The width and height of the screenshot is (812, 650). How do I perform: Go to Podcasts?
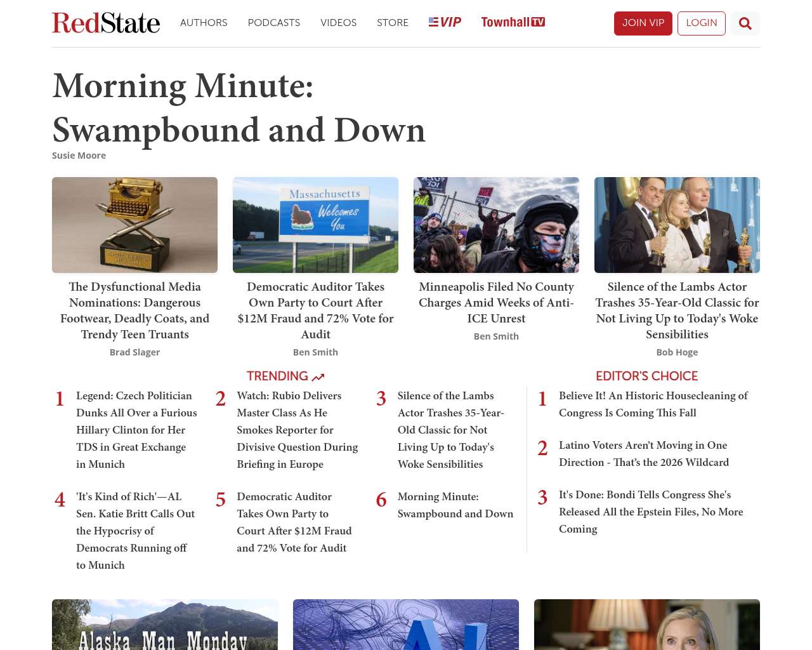tap(274, 23)
